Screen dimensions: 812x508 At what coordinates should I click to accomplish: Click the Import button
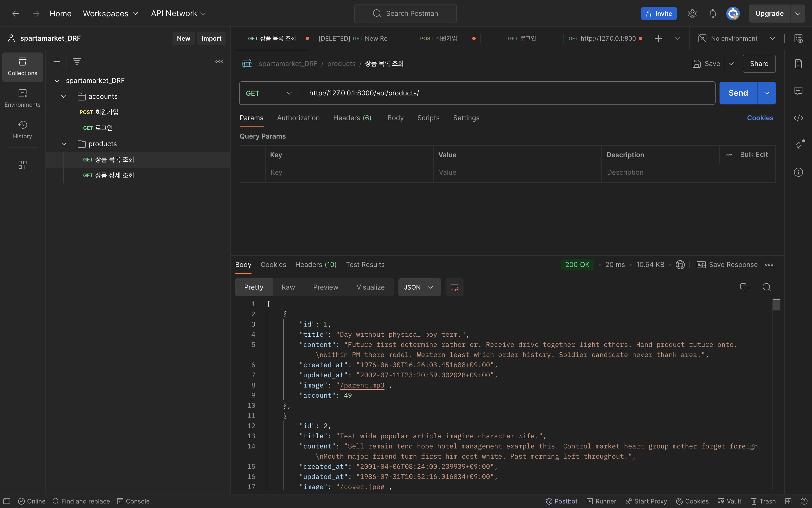211,38
